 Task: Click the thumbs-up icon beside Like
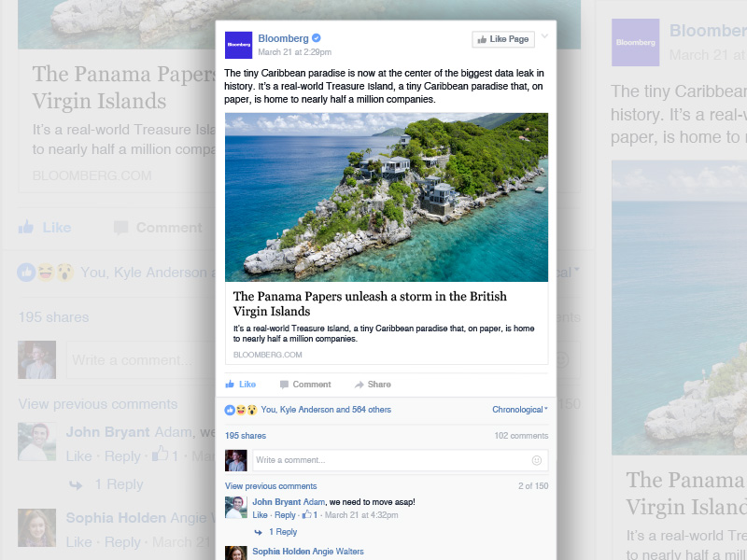point(230,384)
